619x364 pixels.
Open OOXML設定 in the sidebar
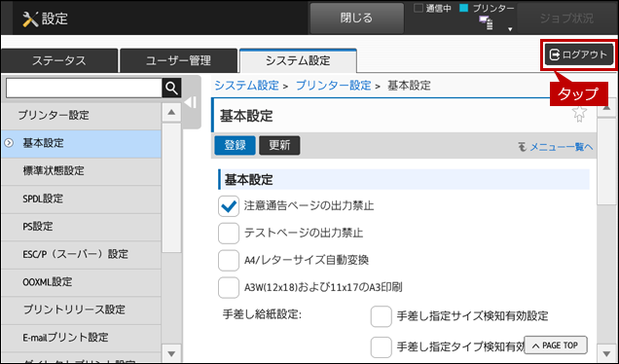[x=81, y=282]
